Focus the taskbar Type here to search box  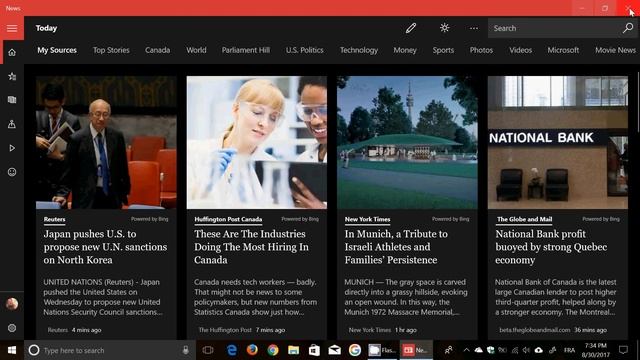110,350
